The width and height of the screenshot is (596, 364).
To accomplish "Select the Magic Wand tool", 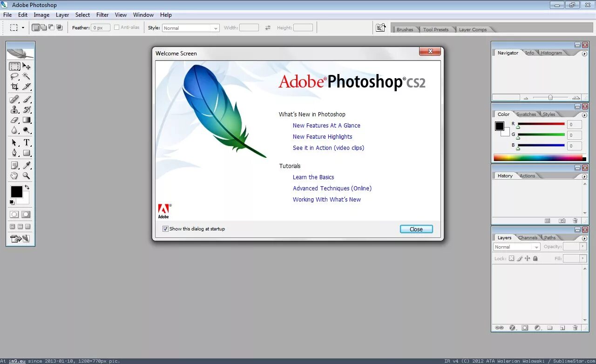I will [27, 76].
